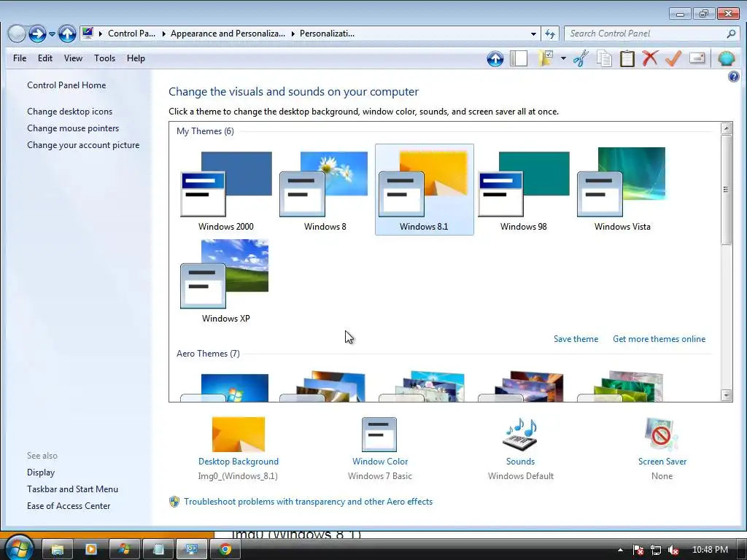
Task: Open Change mouse pointers link
Action: click(x=73, y=128)
